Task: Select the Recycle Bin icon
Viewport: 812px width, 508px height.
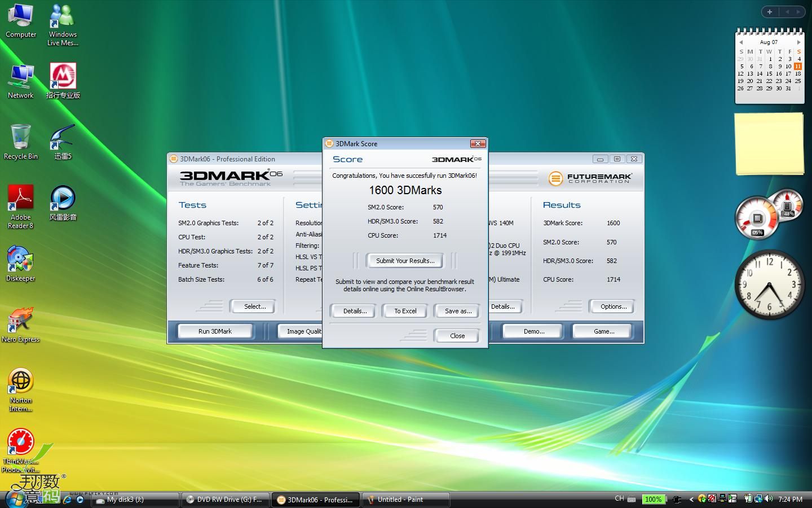Action: 21,142
